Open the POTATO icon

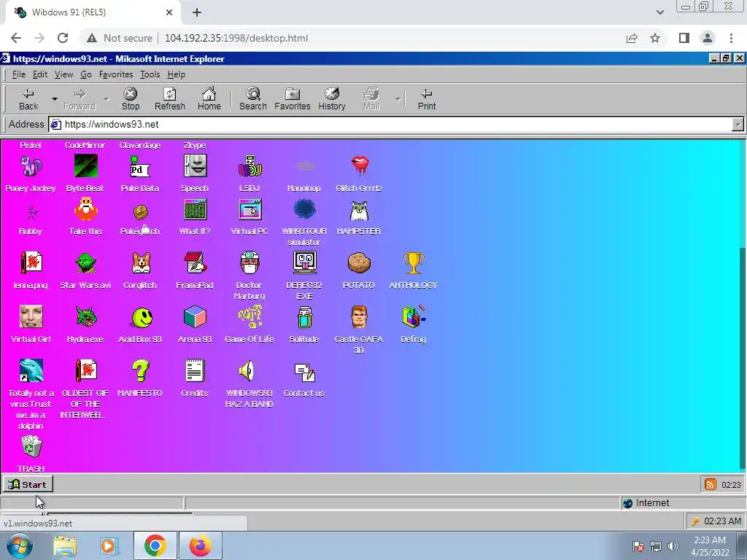pyautogui.click(x=359, y=262)
